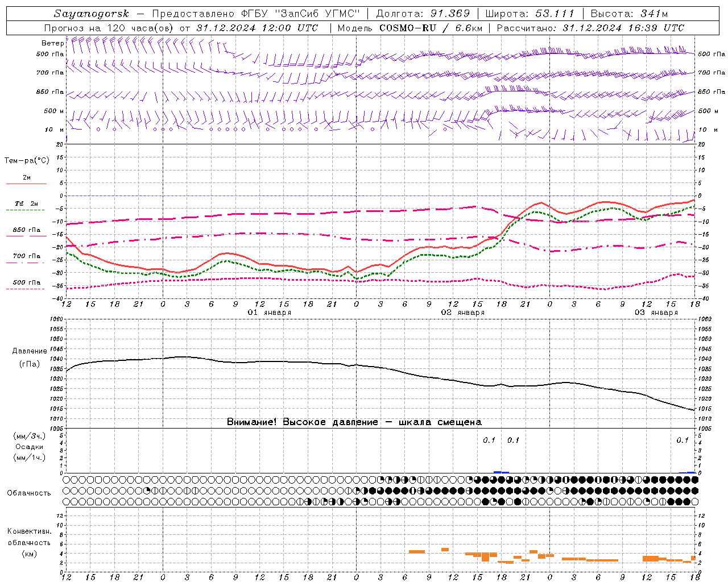Click the station name "Sayanogorsk" in the header
The width and height of the screenshot is (728, 582).
click(x=92, y=14)
